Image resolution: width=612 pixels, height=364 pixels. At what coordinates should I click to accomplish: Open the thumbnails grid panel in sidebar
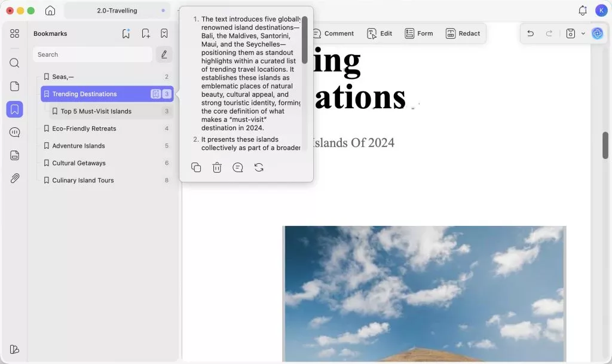coord(14,33)
